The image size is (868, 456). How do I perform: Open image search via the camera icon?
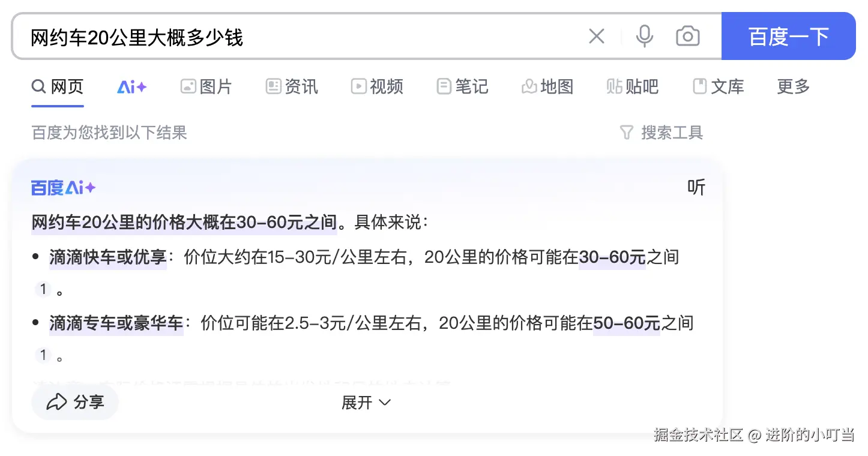click(x=688, y=36)
